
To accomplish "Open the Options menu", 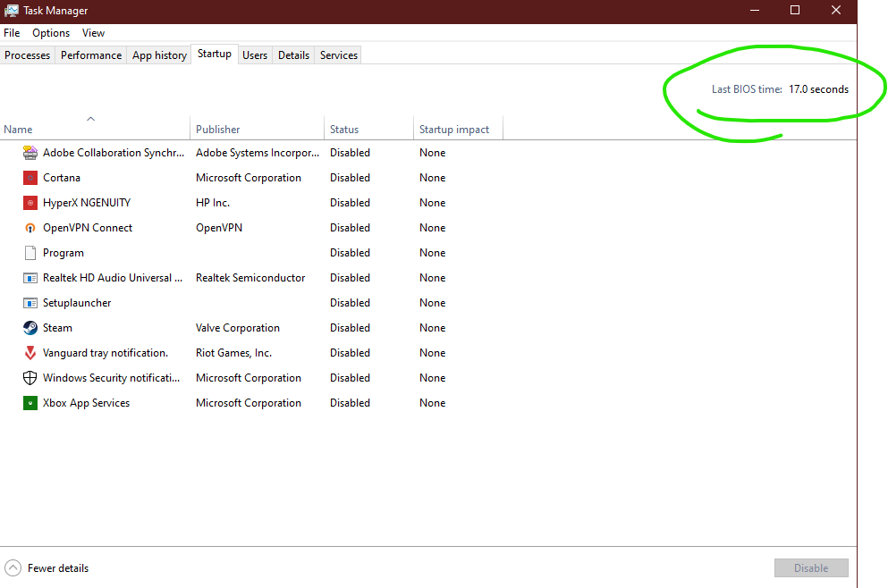I will [51, 33].
